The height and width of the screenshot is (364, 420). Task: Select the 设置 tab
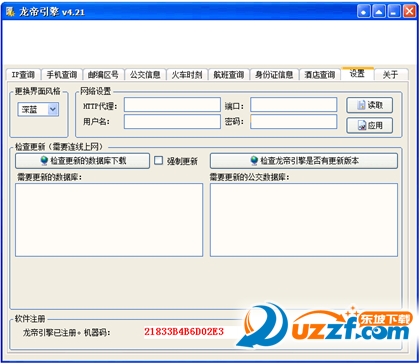click(357, 74)
